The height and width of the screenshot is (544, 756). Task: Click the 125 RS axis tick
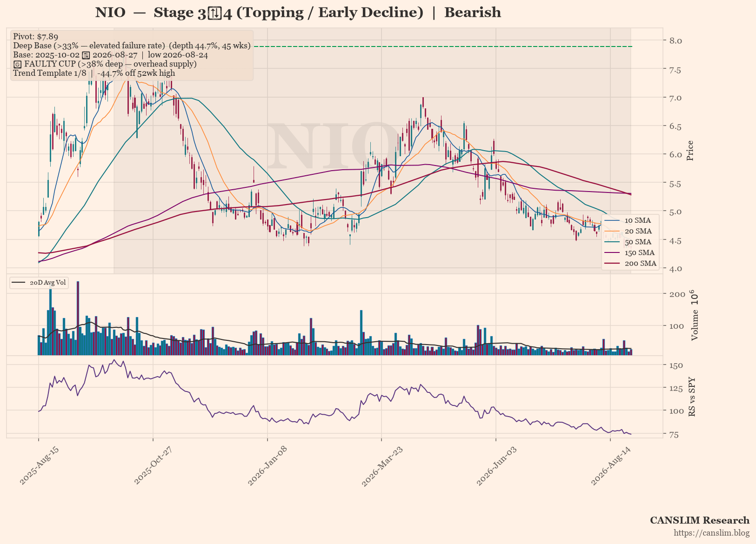pyautogui.click(x=676, y=389)
